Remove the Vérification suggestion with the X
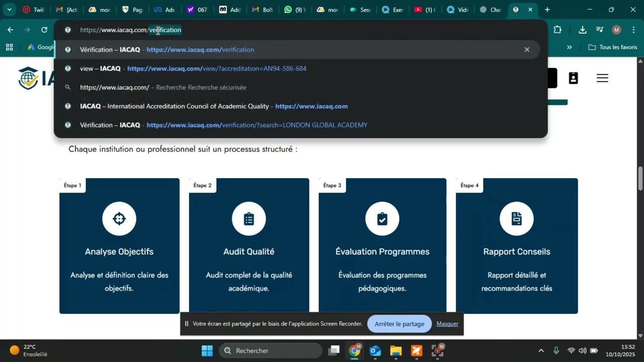This screenshot has height=362, width=644. 527,50
